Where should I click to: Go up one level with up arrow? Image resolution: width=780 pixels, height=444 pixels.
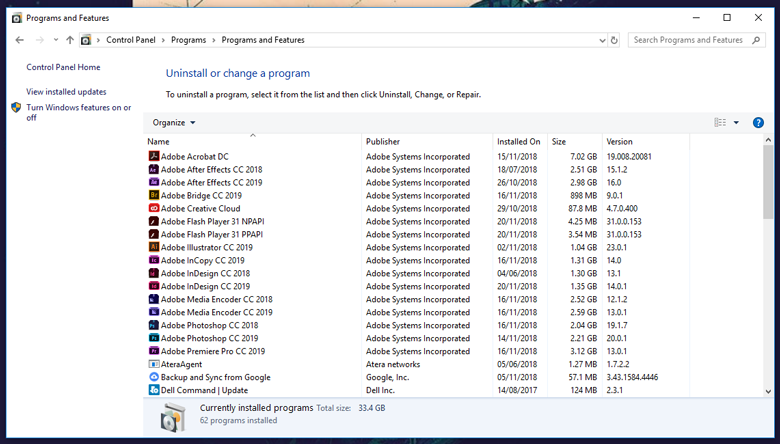[70, 40]
